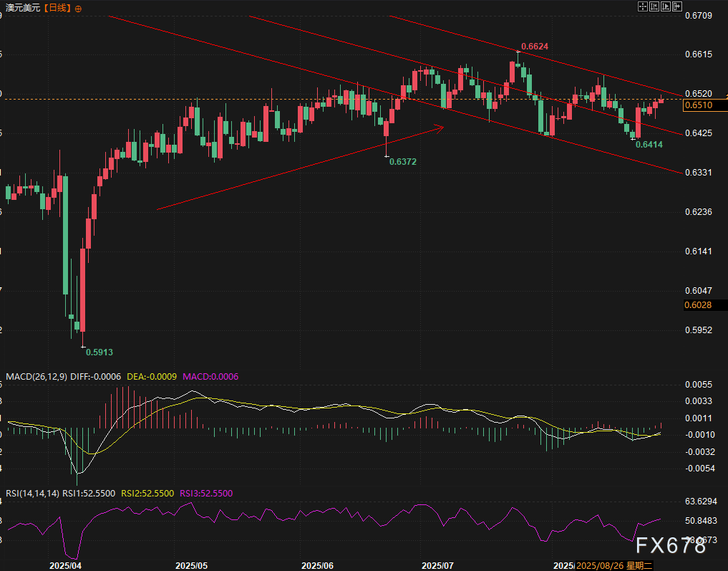The width and height of the screenshot is (728, 571).
Task: Click the 0.5913 low price label
Action: point(100,352)
